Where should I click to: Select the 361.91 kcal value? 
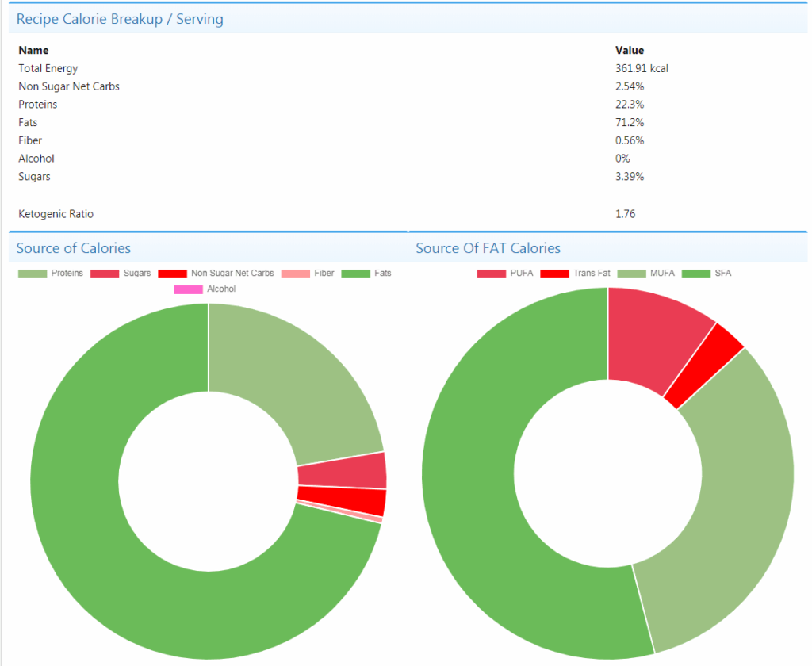pos(642,68)
